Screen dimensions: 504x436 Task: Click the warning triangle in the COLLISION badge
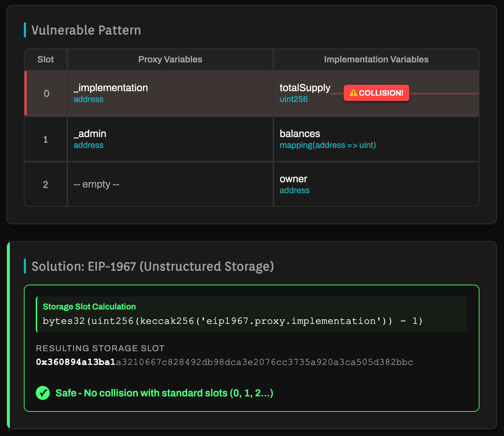point(354,93)
